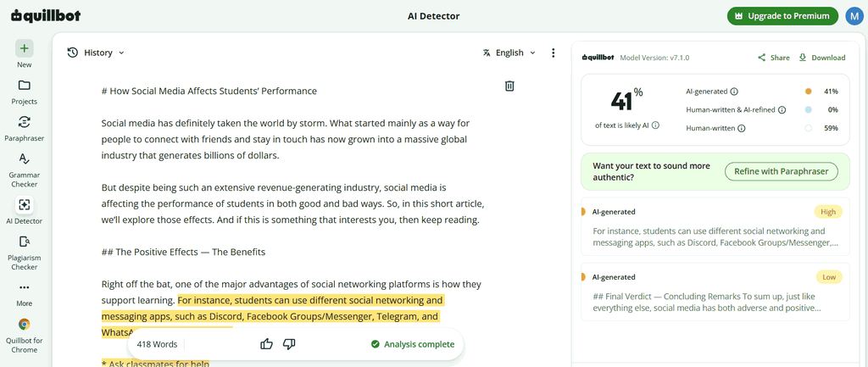The image size is (868, 367).
Task: Click the QuillBot logo
Action: coord(46,15)
